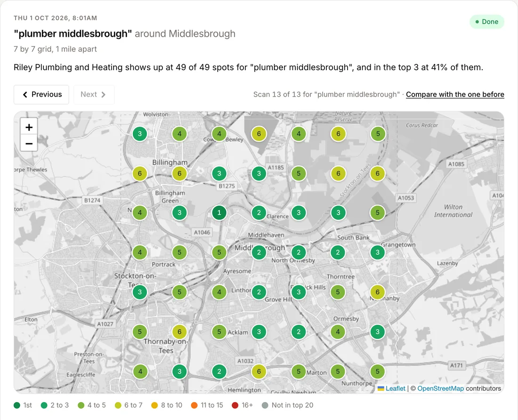
Task: Click the THU 1 OCT 2026 timestamp
Action: (56, 18)
